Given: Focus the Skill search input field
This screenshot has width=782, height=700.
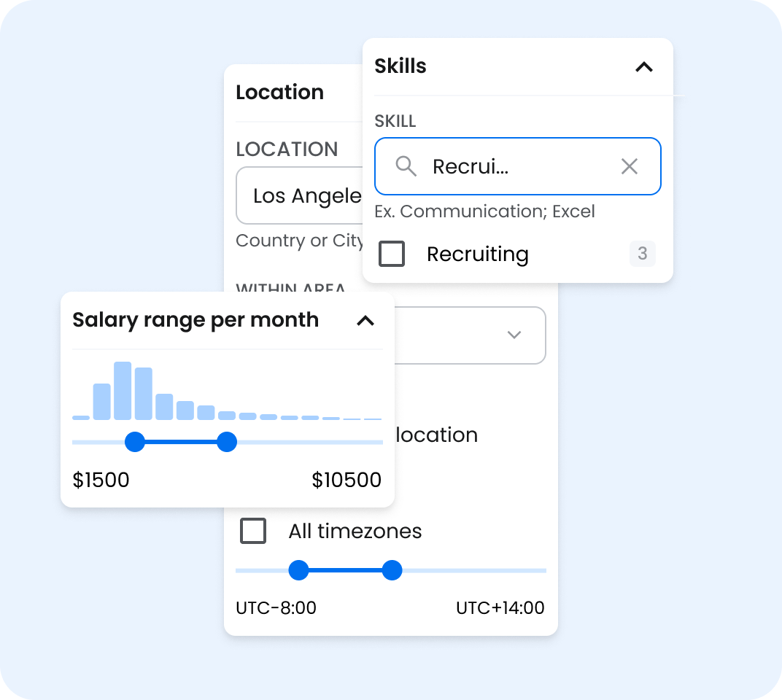Looking at the screenshot, I should [x=518, y=166].
